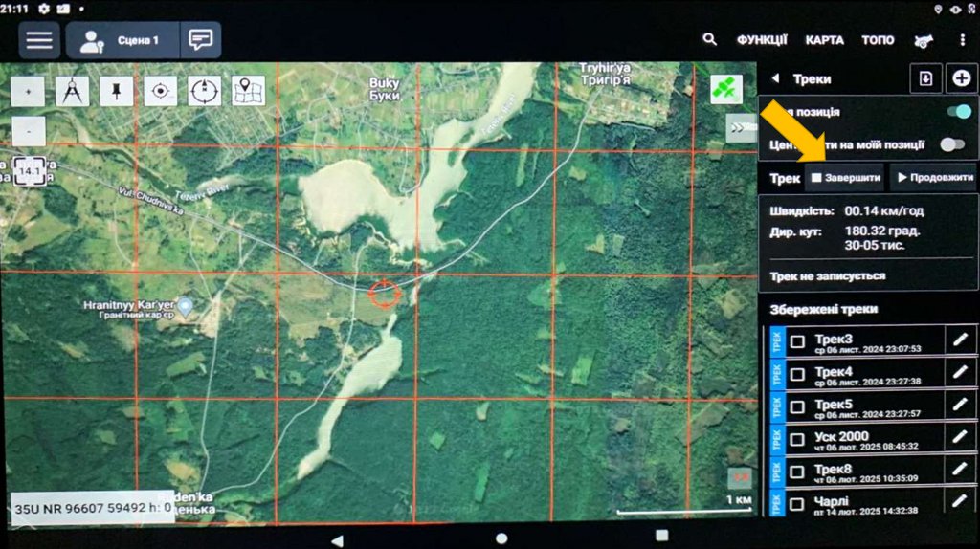Screen dimensions: 980x549
Task: Tap the Android recent apps button
Action: click(x=662, y=536)
